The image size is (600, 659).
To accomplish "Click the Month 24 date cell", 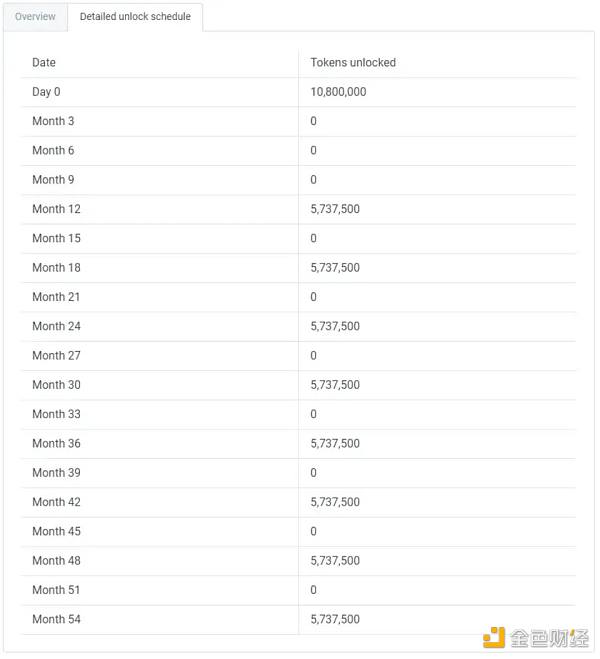I will click(56, 326).
